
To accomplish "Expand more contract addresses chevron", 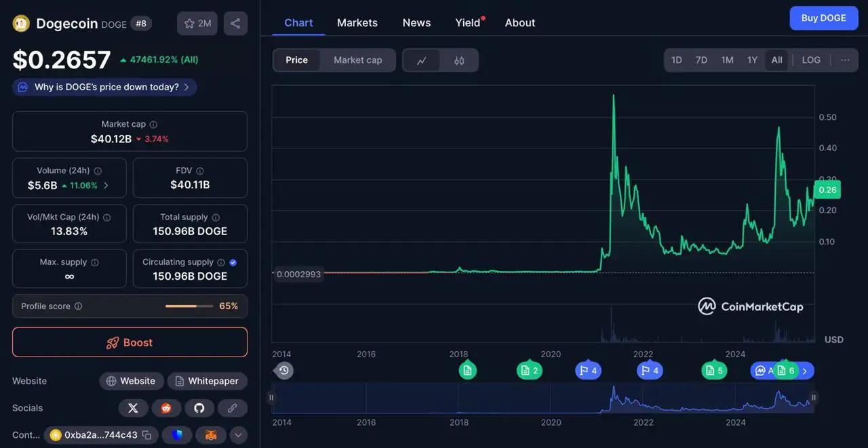I will coord(238,435).
